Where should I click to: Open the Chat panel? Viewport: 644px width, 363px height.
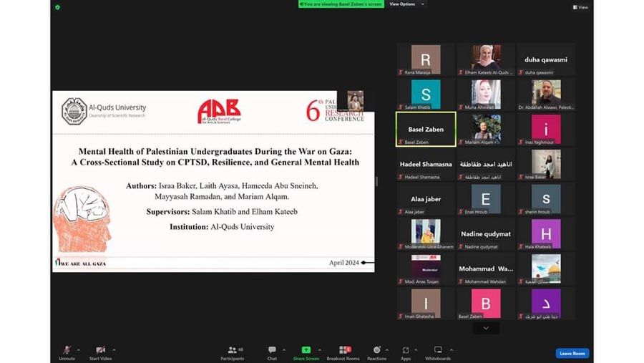(x=272, y=352)
